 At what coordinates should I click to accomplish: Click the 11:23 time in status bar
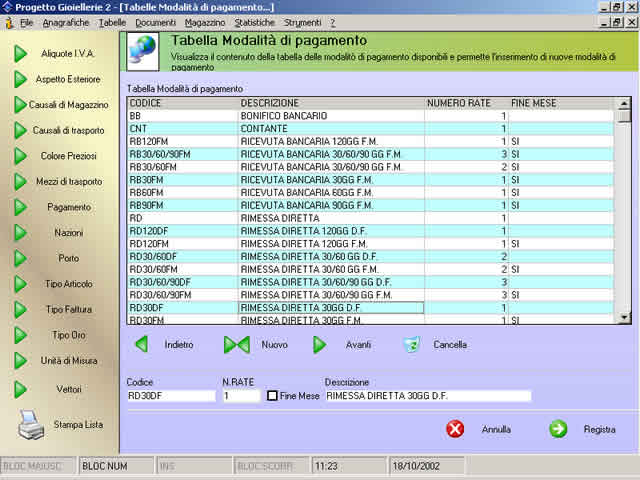[349, 466]
